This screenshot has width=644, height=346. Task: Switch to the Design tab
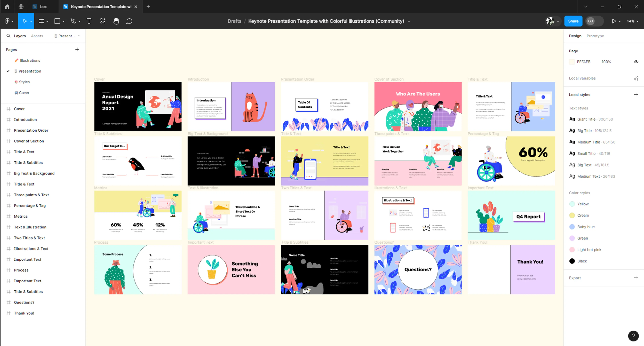575,36
